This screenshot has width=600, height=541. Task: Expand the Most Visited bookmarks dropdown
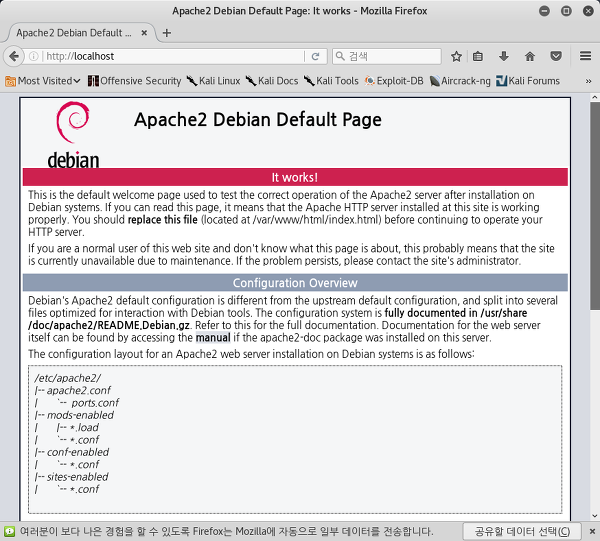(42, 81)
